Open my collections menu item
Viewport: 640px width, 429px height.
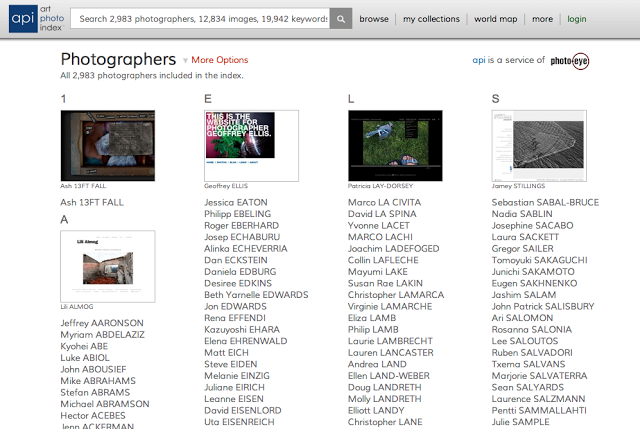click(x=431, y=19)
